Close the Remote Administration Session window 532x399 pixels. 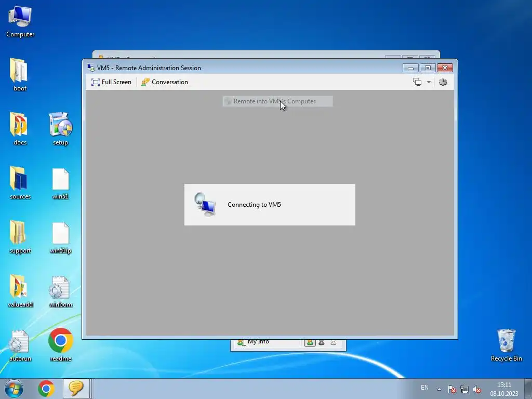click(445, 68)
